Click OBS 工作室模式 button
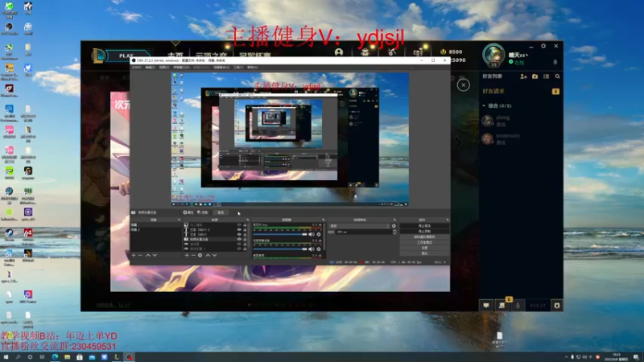The height and width of the screenshot is (362, 644). 424,243
